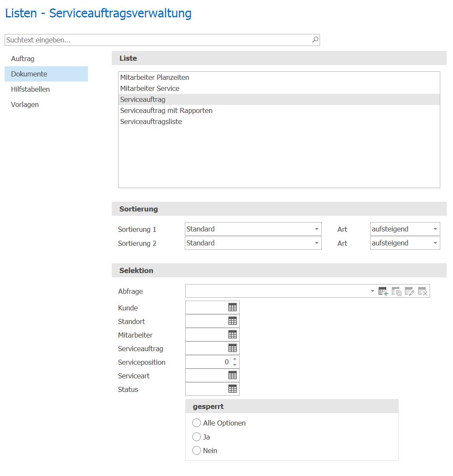Expand the Abfrage dropdown arrow
The width and height of the screenshot is (453, 476).
tap(372, 291)
